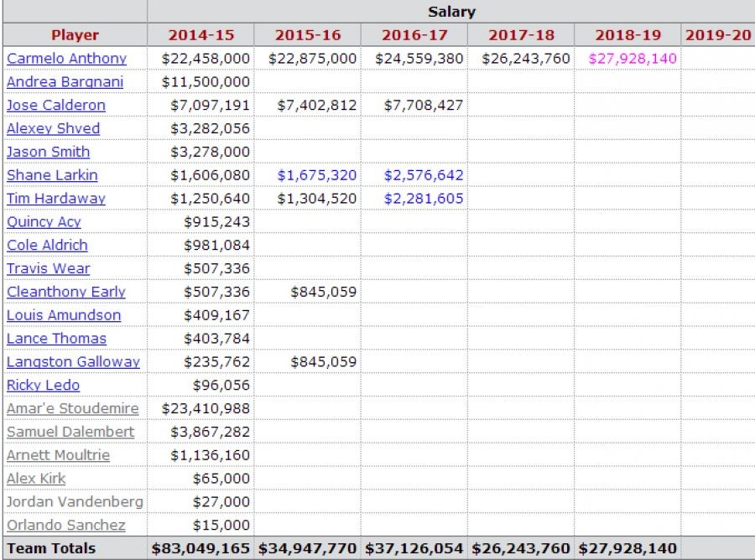Click Amar'e Stoudemire's grayed link
The image size is (755, 560).
(x=73, y=408)
